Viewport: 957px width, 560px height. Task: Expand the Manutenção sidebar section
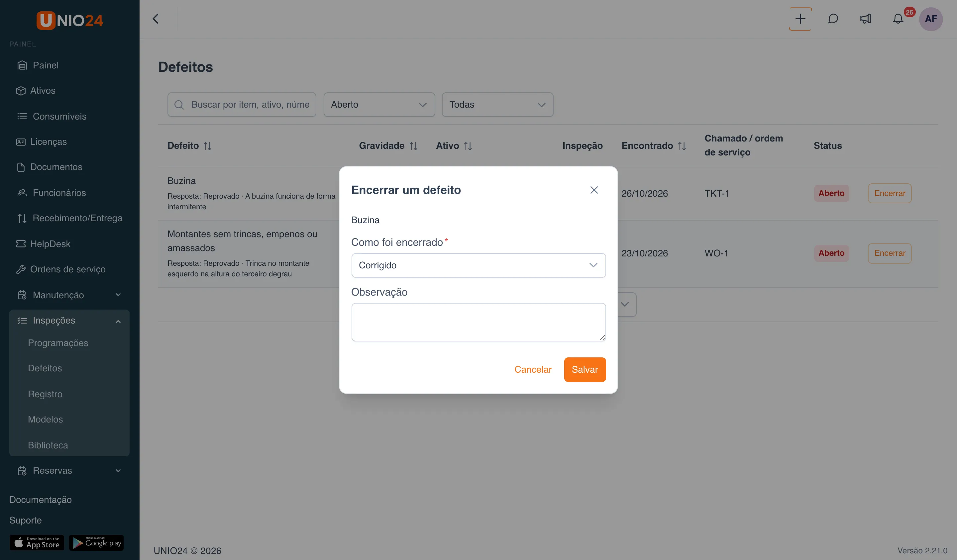click(69, 295)
